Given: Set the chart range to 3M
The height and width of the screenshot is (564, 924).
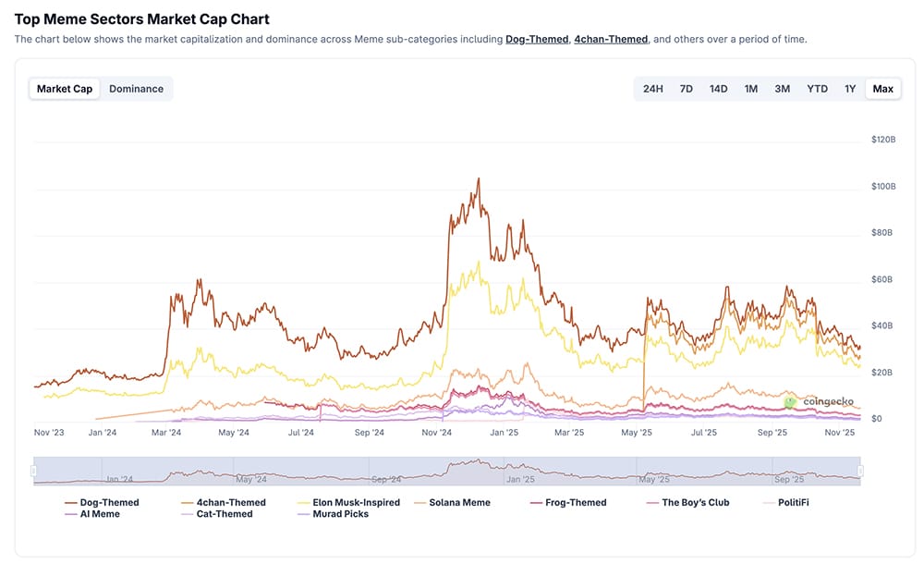Looking at the screenshot, I should (x=782, y=89).
